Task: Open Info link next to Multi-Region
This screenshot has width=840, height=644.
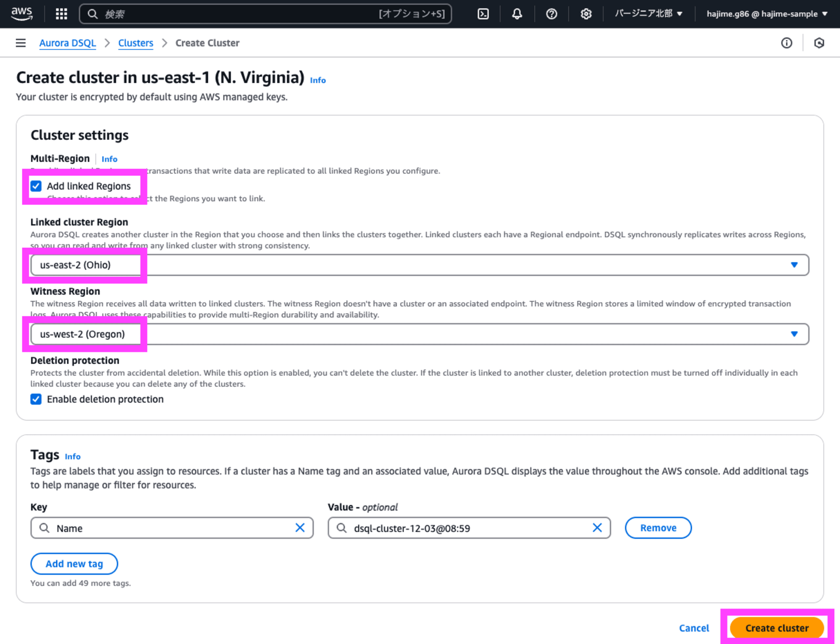Action: 109,159
